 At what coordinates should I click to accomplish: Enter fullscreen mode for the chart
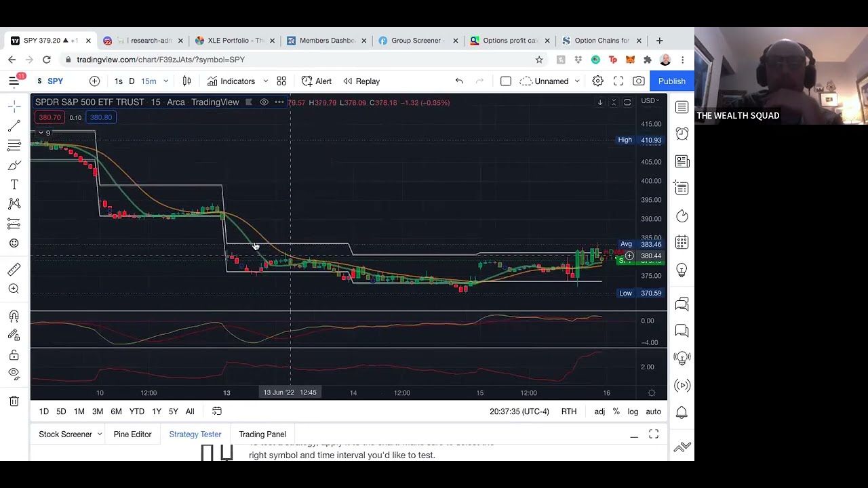[618, 81]
